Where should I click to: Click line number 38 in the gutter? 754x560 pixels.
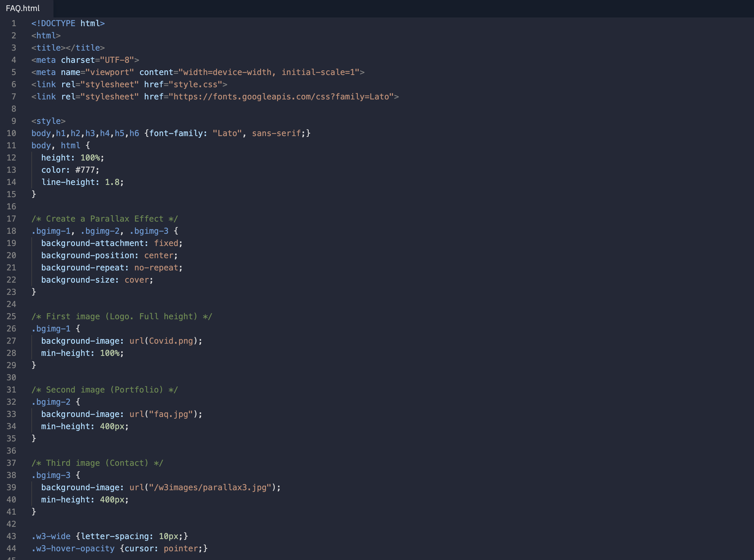[x=12, y=475]
